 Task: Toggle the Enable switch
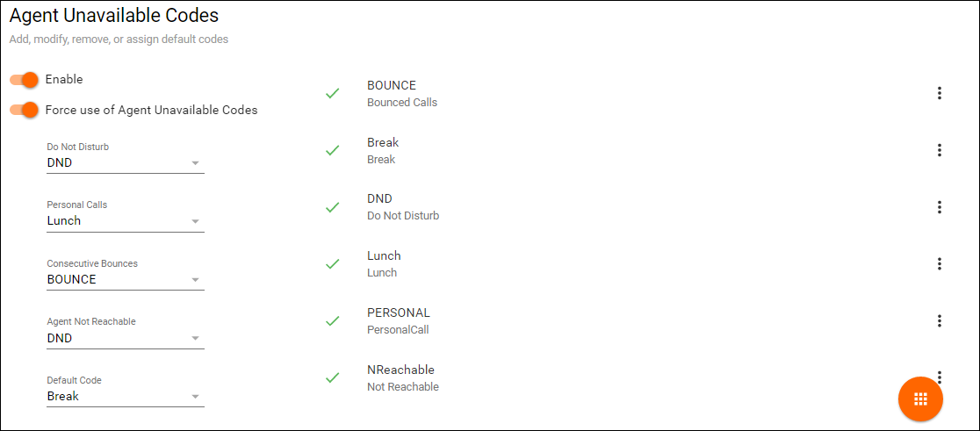click(25, 80)
